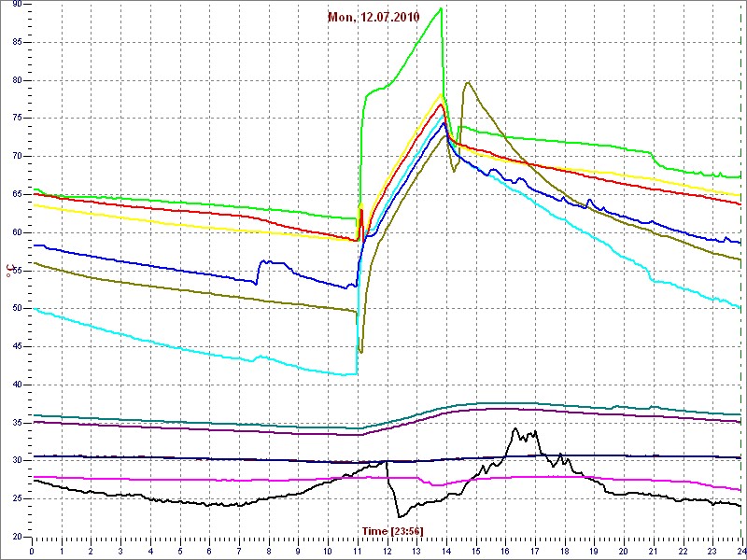Select hour "18" on the time axis
The height and width of the screenshot is (560, 747).
[x=564, y=551]
